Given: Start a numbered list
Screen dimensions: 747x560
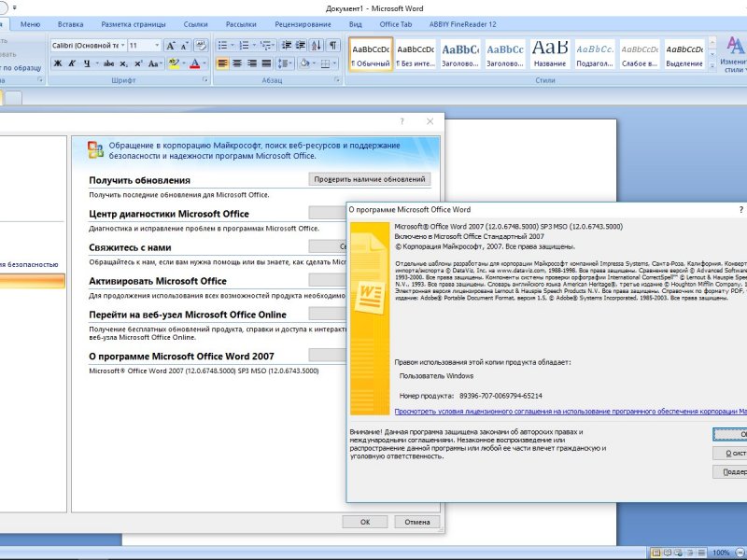Looking at the screenshot, I should 244,46.
